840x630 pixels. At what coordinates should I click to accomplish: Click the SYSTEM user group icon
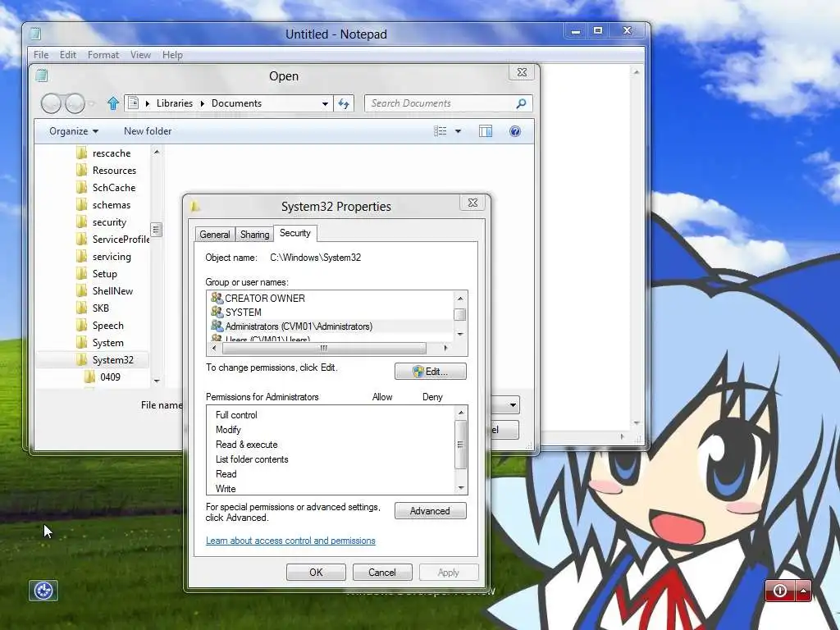click(x=217, y=312)
